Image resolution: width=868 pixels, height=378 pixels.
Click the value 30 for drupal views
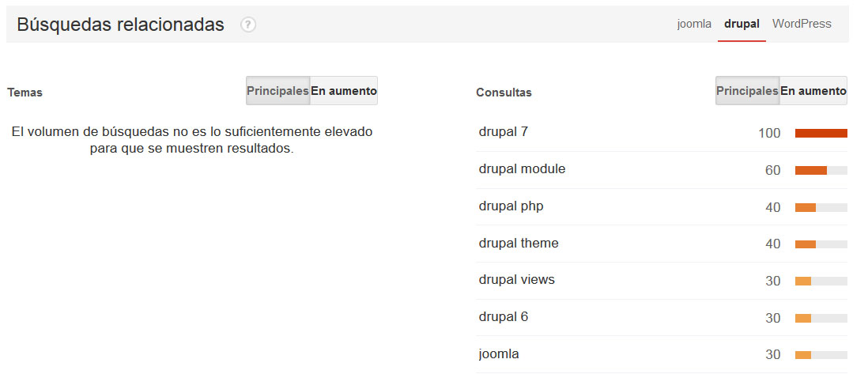click(x=773, y=282)
